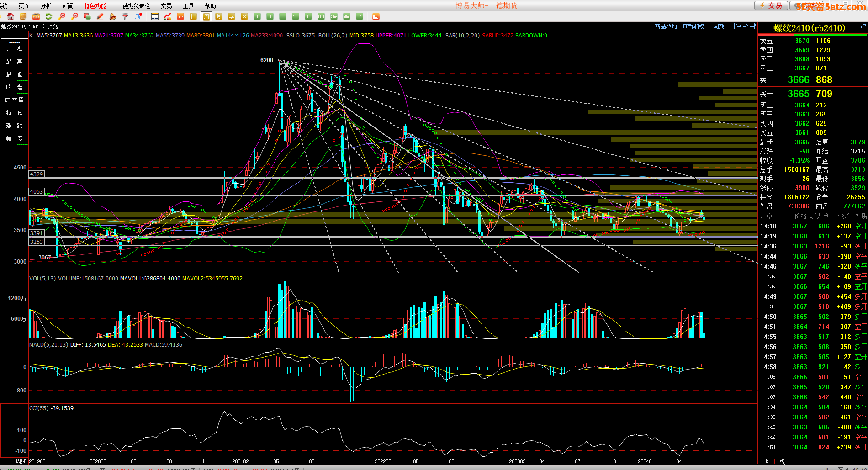This screenshot has height=470, width=868.
Task: Click the CCI(55) indicator label
Action: (39, 408)
